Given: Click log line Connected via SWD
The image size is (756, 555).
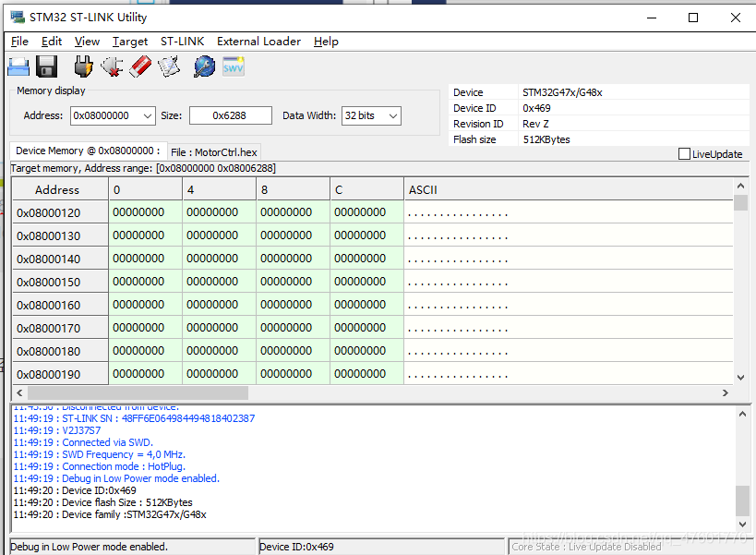Looking at the screenshot, I should tap(83, 442).
